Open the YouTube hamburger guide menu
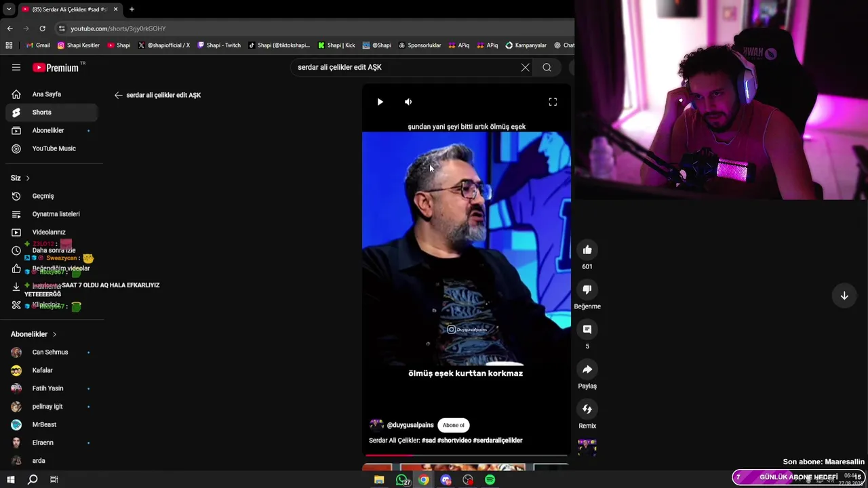The height and width of the screenshot is (488, 868). point(16,67)
